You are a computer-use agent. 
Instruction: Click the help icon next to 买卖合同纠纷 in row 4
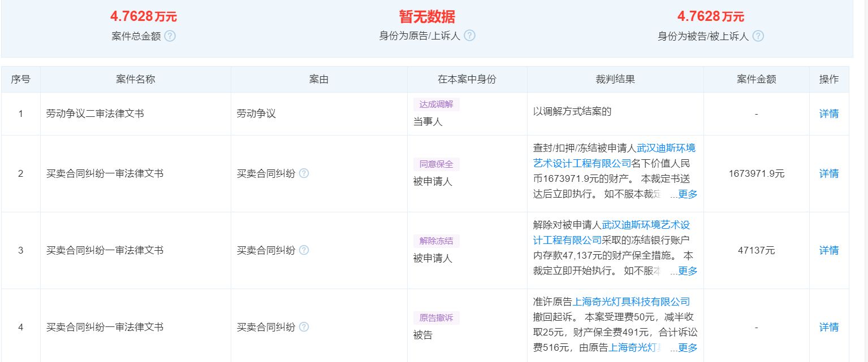[x=305, y=327]
